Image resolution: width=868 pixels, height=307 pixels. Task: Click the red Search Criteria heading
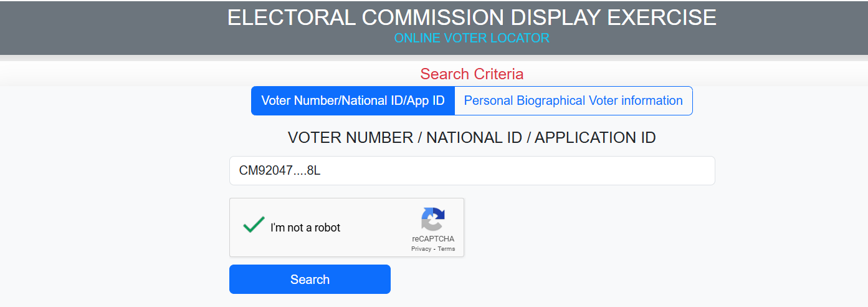click(x=472, y=74)
